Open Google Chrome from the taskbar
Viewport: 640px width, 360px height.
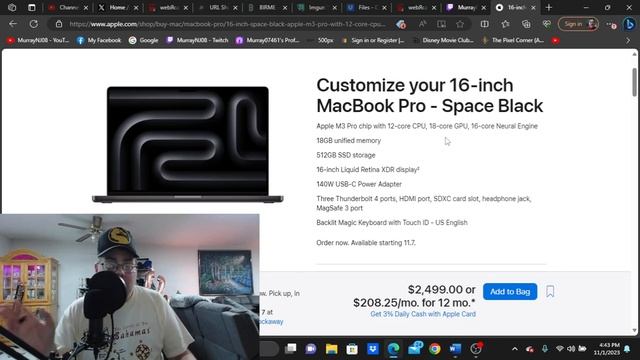point(435,349)
